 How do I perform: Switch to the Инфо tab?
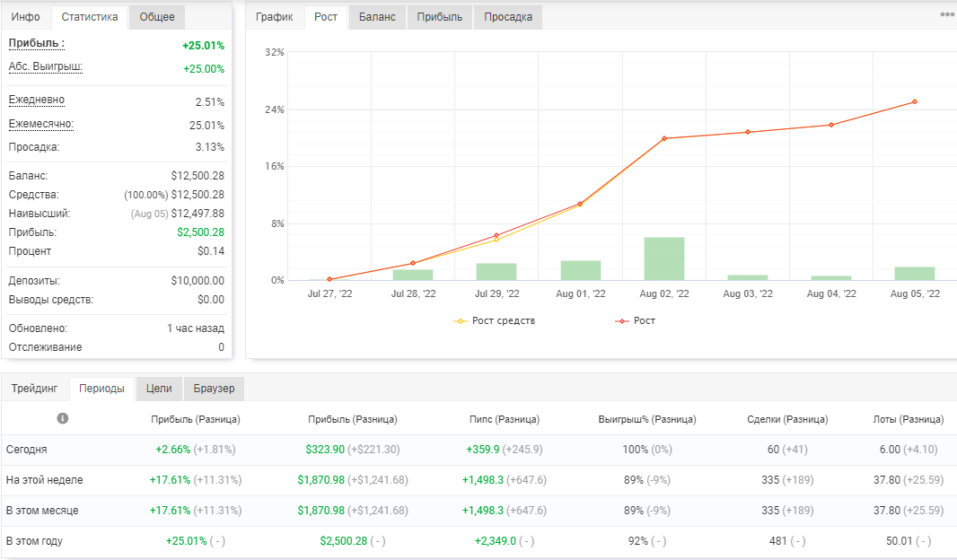tap(26, 17)
